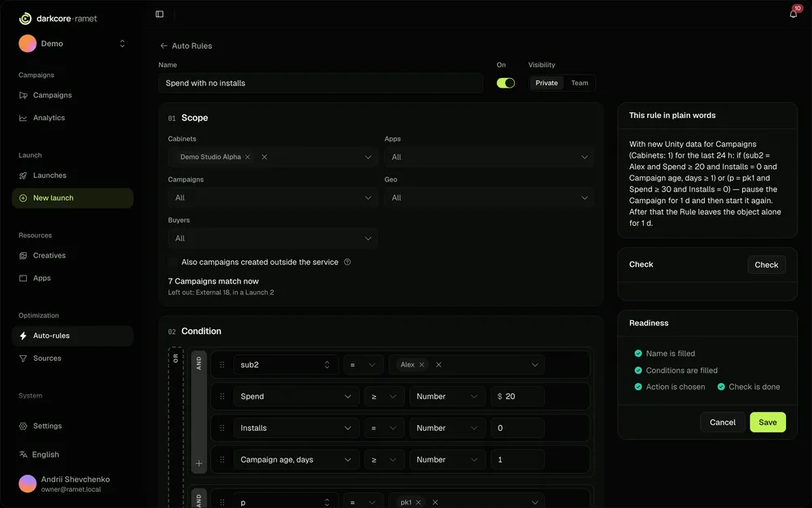Remove the Alex tag from sub2 value
Image resolution: width=812 pixels, height=508 pixels.
[x=421, y=365]
